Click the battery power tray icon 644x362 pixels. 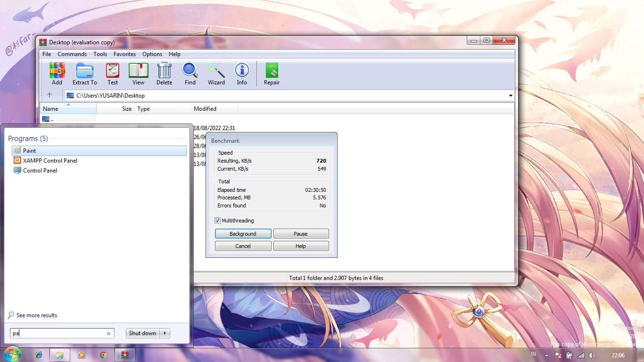[570, 355]
